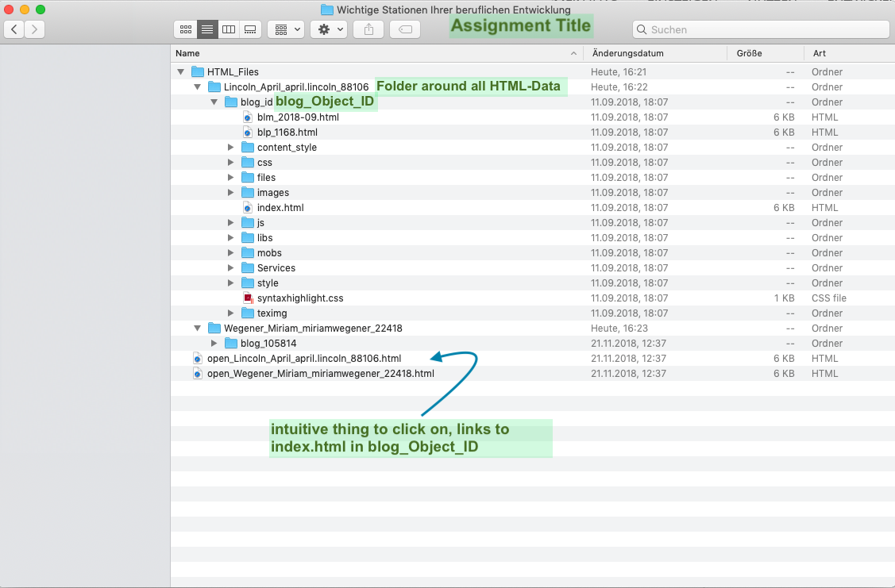Switch to icon view in toolbar
895x588 pixels.
click(x=186, y=29)
